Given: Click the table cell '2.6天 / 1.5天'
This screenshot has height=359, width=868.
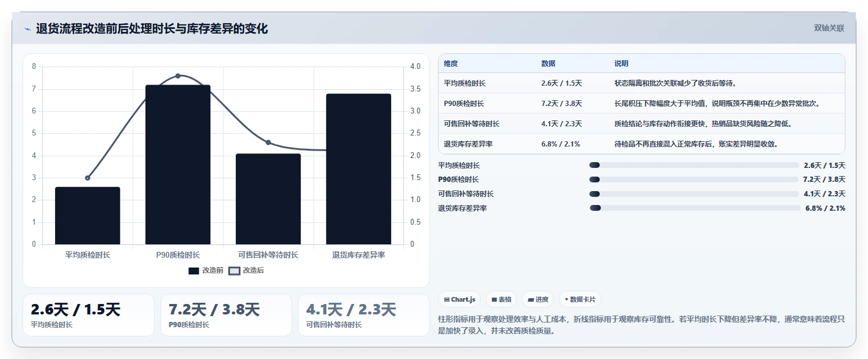Looking at the screenshot, I should tap(561, 83).
